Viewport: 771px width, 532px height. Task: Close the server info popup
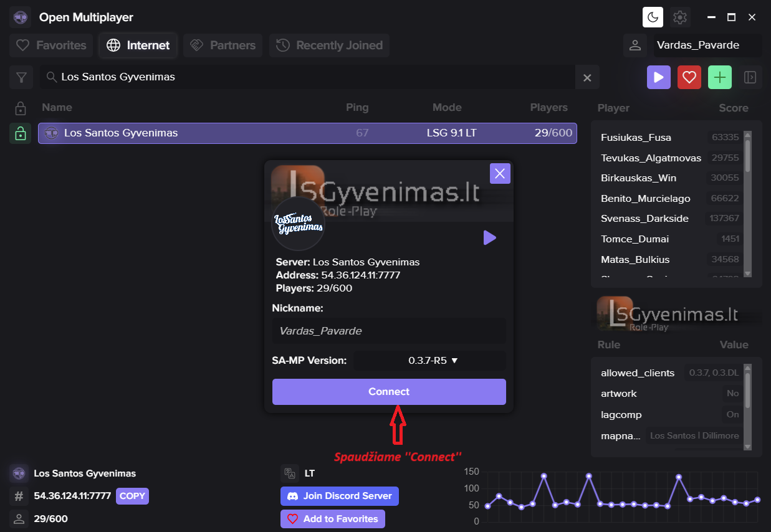point(500,174)
